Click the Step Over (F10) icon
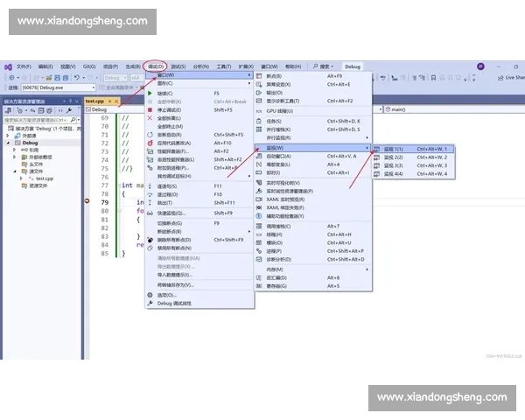 (x=150, y=194)
